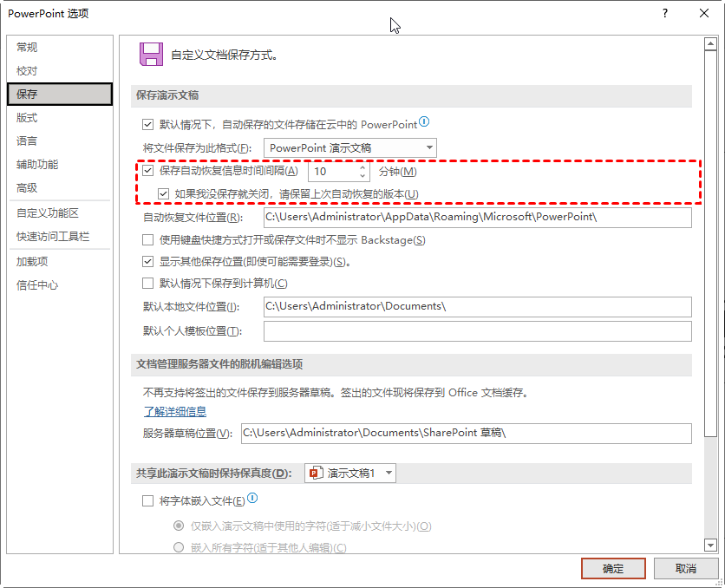This screenshot has width=725, height=588.
Task: Toggle cloud AutoSave default checkbox
Action: 148,124
